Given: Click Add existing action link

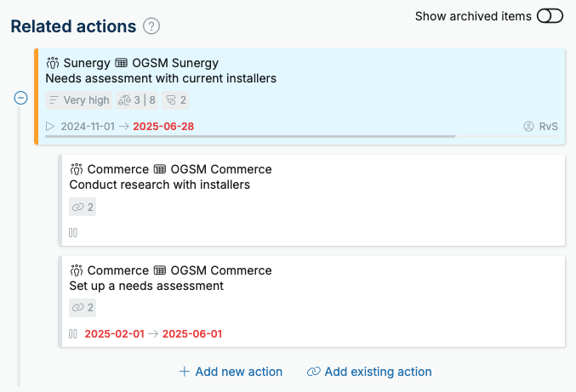Looking at the screenshot, I should 369,372.
